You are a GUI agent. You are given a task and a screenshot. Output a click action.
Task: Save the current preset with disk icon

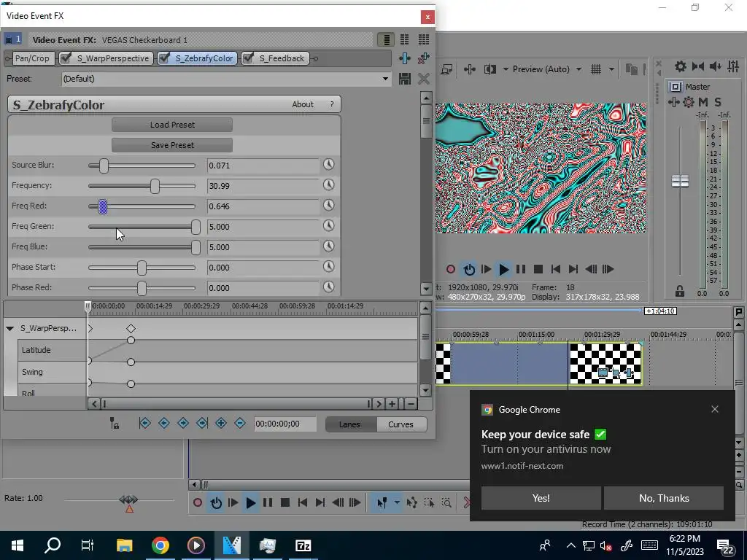pyautogui.click(x=404, y=79)
